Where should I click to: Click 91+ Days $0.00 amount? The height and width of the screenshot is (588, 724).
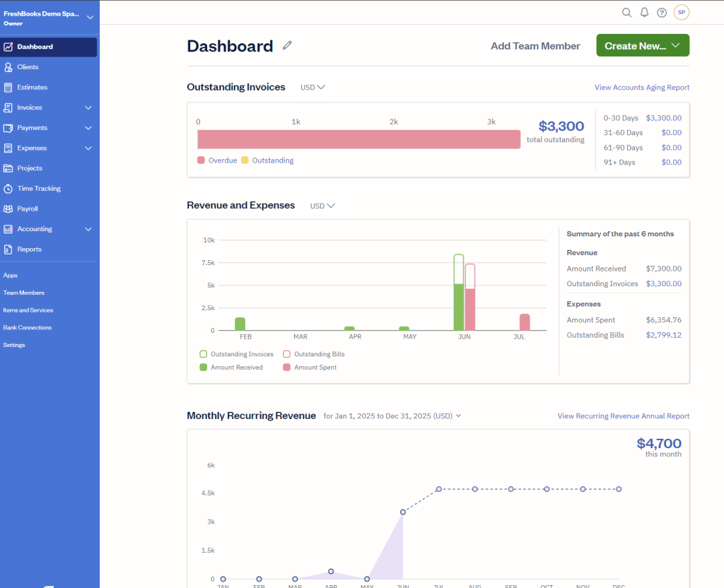[x=672, y=163]
